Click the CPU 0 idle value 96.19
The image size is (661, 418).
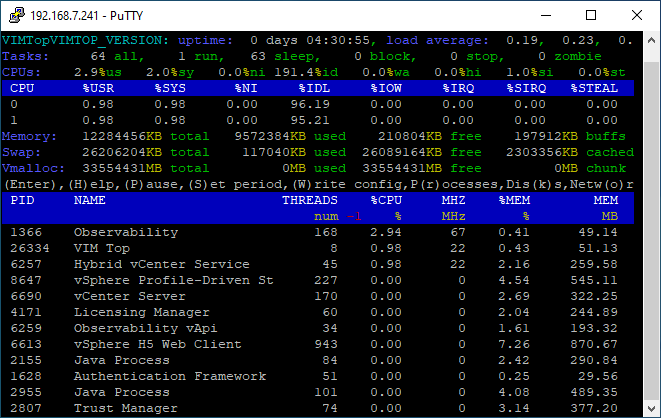[310, 104]
